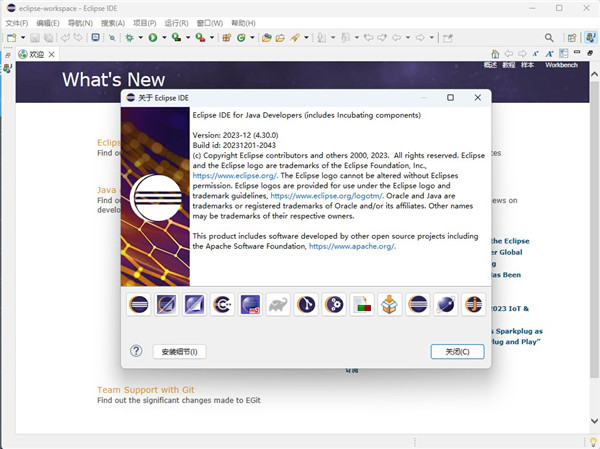Expand the Debug configurations dropdown arrow
This screenshot has height=449, width=600.
[x=140, y=38]
